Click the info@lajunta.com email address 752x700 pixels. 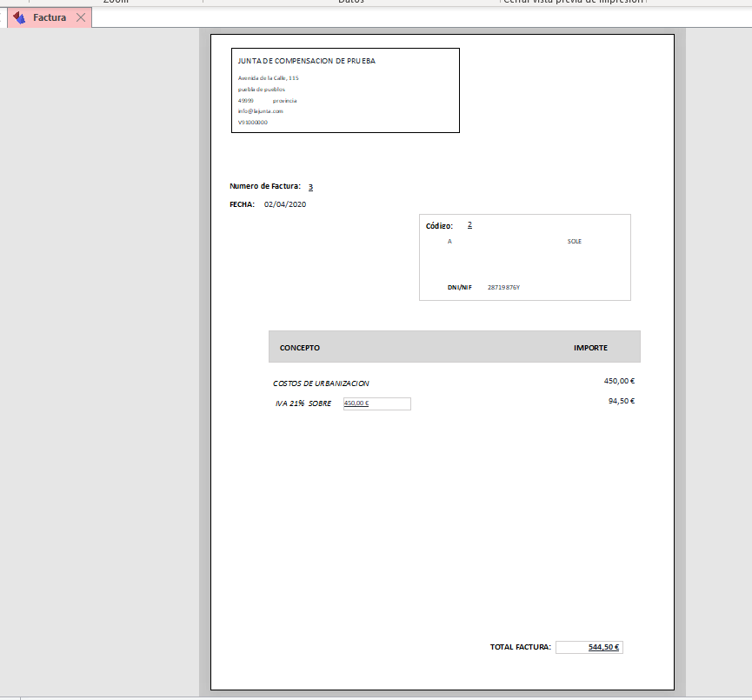[x=260, y=111]
